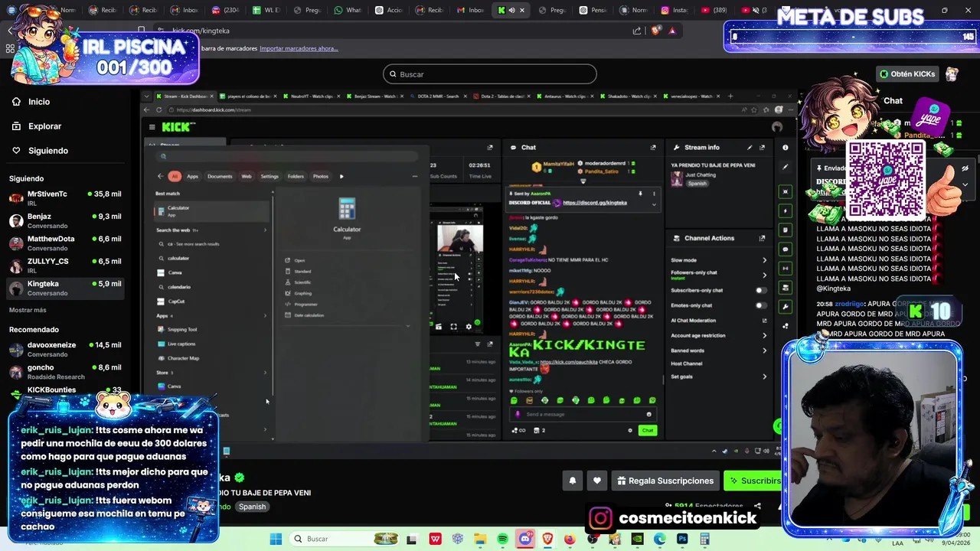980x551 pixels.
Task: Expand the Set goals option
Action: (764, 377)
